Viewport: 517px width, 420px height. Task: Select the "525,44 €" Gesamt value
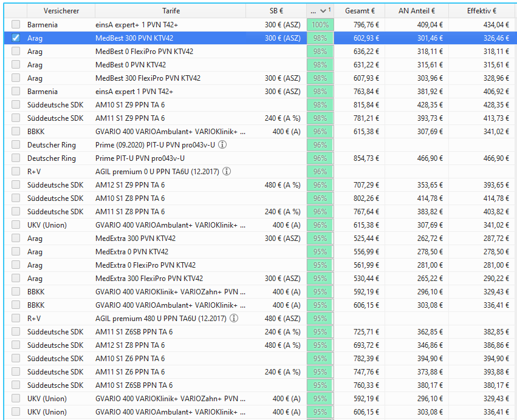pos(366,238)
